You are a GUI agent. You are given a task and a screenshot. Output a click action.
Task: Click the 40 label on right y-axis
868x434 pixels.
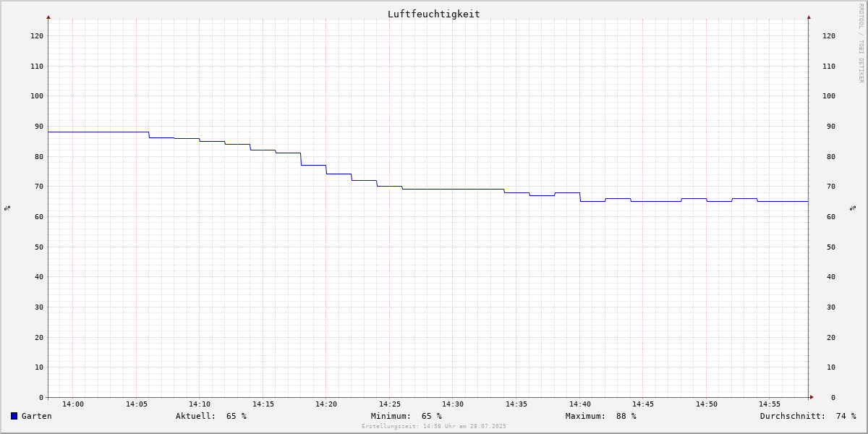(x=831, y=276)
